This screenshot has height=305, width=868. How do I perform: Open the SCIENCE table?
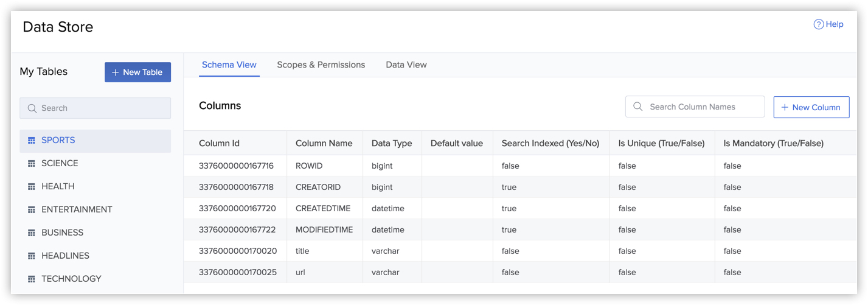click(x=60, y=163)
